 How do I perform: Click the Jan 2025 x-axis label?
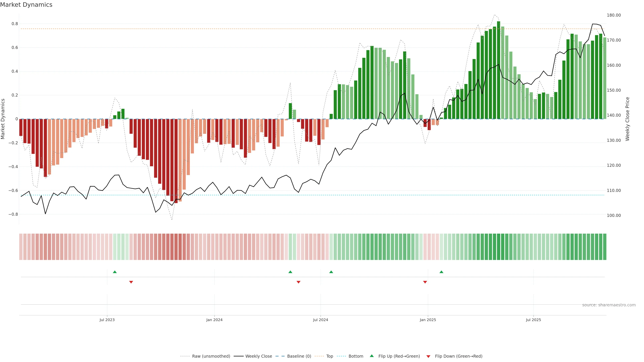point(428,320)
